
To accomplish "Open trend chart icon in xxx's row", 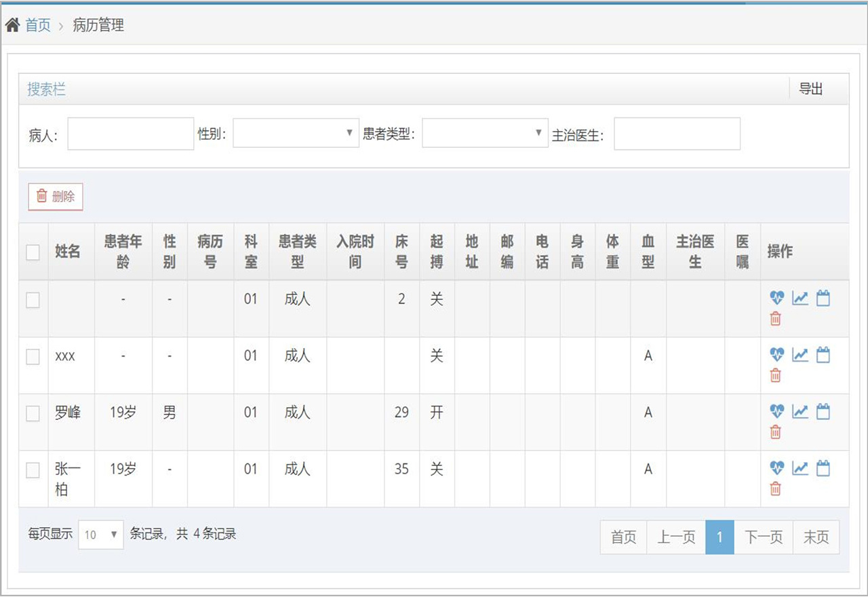I will 800,355.
